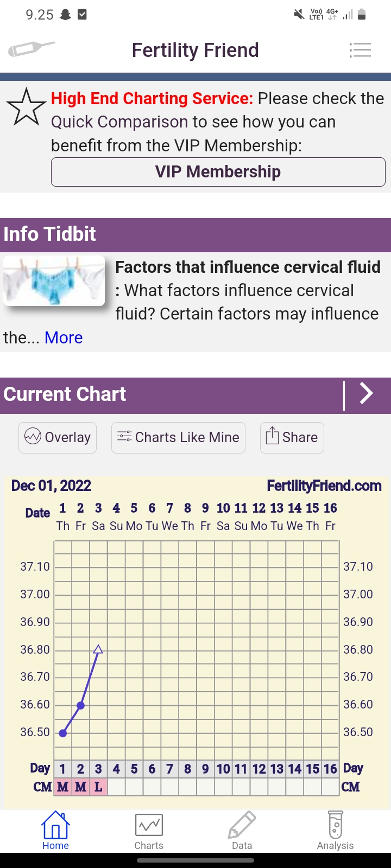This screenshot has height=868, width=391.
Task: Open the Data entry tab
Action: click(x=242, y=830)
